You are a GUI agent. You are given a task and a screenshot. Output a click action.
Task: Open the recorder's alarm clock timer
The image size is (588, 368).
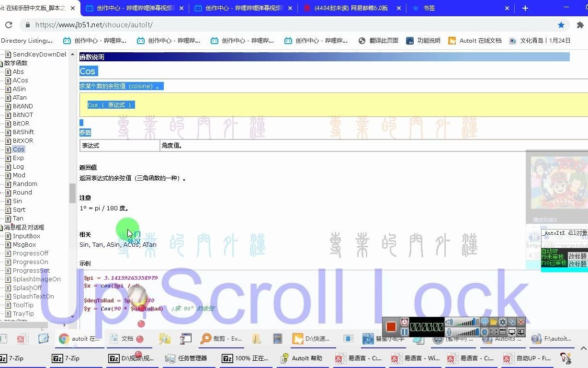tap(405, 322)
